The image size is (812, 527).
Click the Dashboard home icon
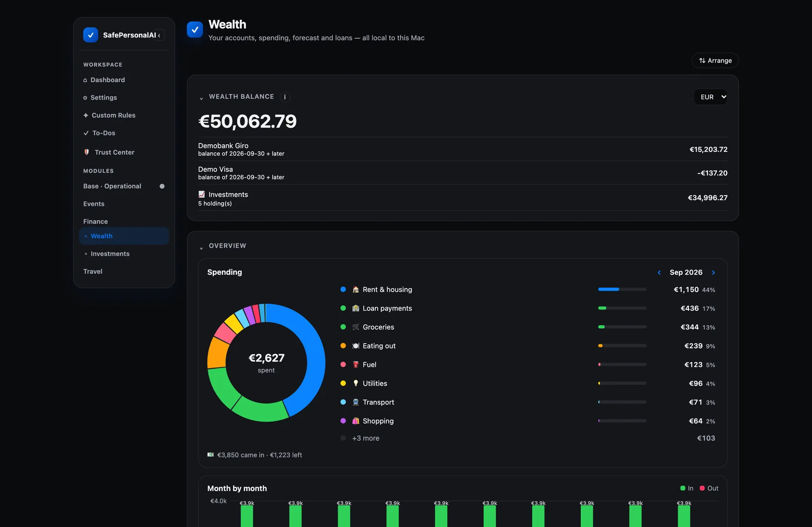85,80
